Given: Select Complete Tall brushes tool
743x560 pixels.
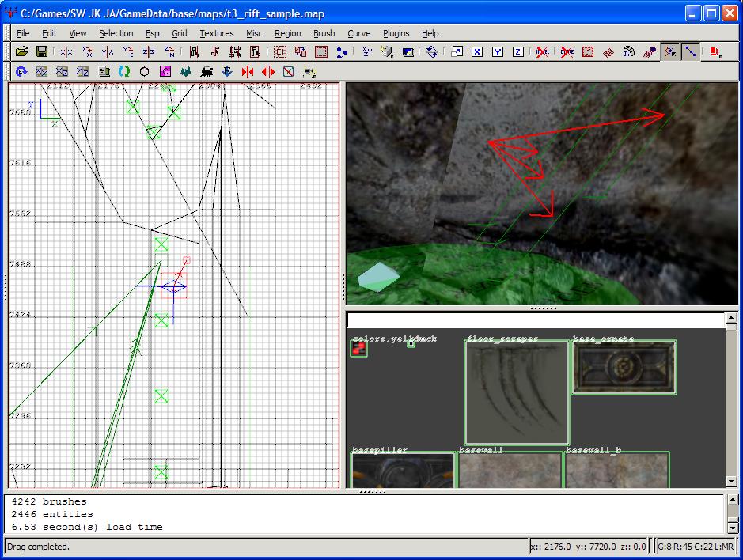Looking at the screenshot, I should [x=194, y=51].
